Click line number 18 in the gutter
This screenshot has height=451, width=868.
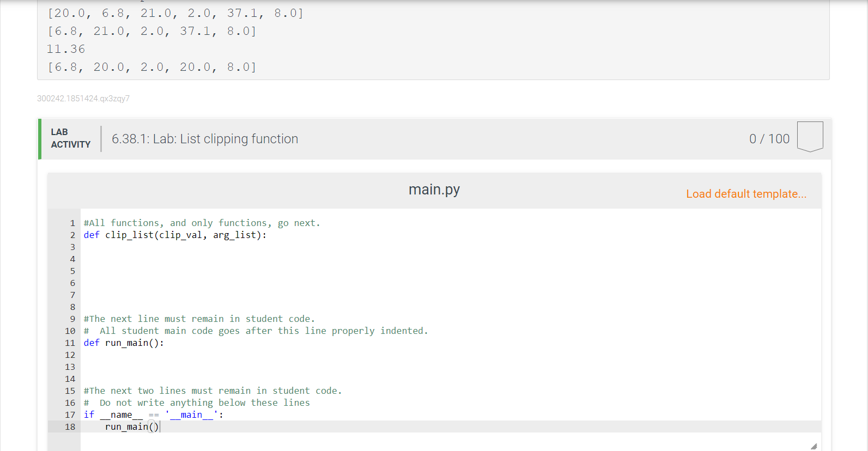tap(70, 426)
